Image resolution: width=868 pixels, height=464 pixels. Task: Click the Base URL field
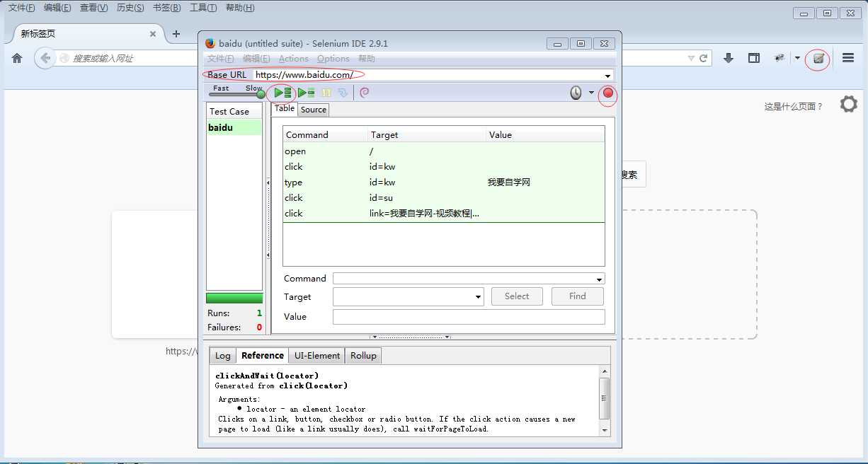(428, 75)
